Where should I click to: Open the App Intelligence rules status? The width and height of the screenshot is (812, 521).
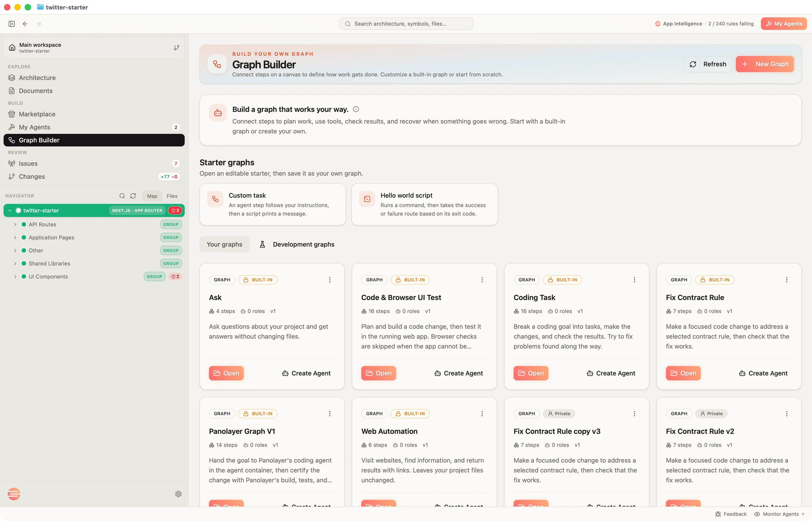pyautogui.click(x=704, y=24)
